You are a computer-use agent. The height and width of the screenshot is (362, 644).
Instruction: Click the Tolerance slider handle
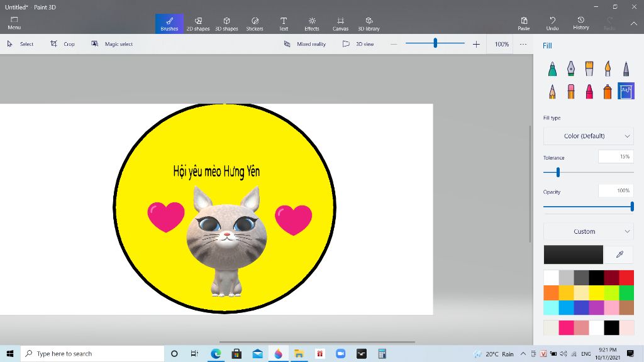click(558, 172)
